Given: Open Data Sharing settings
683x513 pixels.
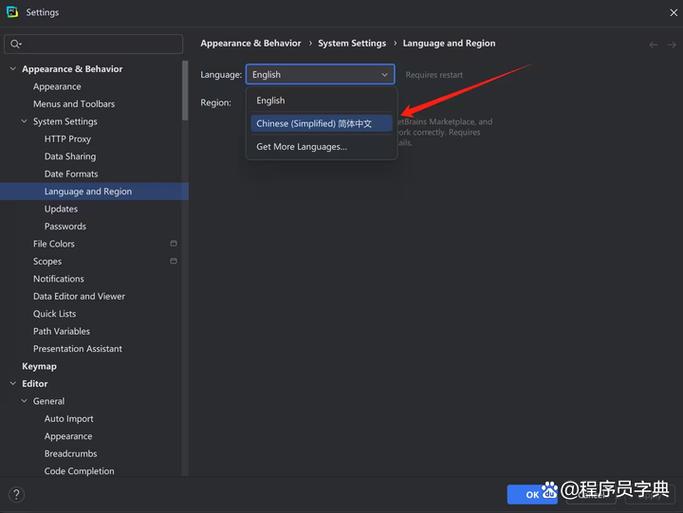Looking at the screenshot, I should click(70, 156).
